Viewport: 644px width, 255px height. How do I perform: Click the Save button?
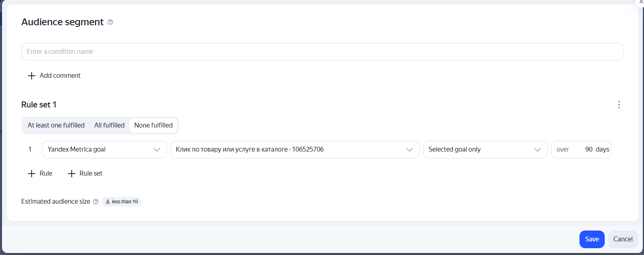coord(592,239)
